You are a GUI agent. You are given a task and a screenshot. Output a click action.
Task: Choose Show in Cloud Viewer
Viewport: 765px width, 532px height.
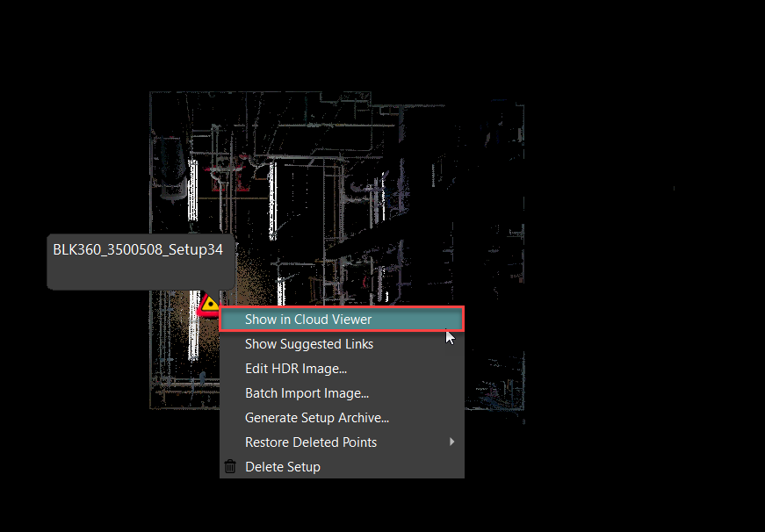pyautogui.click(x=342, y=320)
